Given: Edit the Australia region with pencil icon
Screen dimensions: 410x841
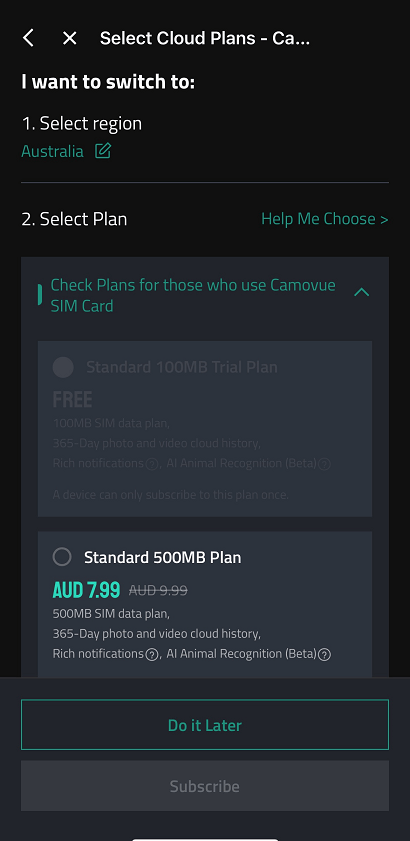Looking at the screenshot, I should click(x=102, y=151).
